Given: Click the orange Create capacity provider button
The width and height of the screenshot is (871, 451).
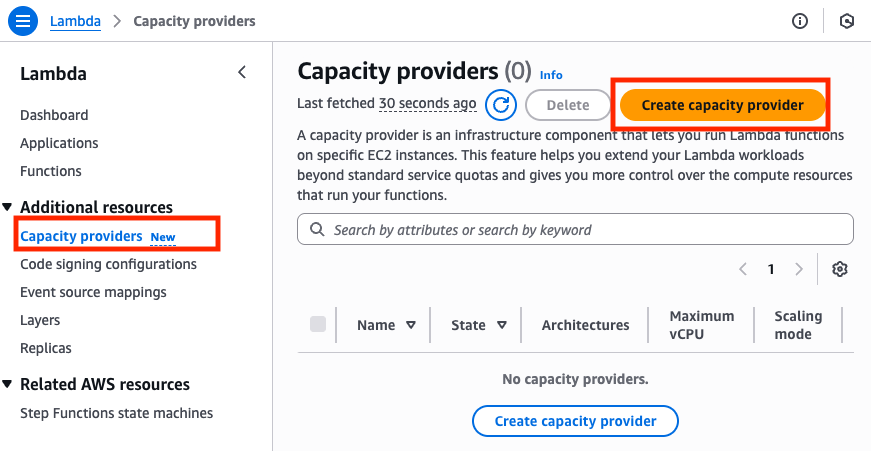Looking at the screenshot, I should pos(722,104).
